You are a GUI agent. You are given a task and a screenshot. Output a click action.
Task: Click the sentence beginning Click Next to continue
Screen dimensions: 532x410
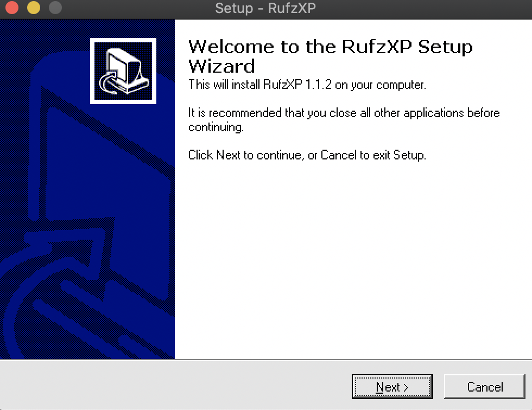(x=307, y=155)
